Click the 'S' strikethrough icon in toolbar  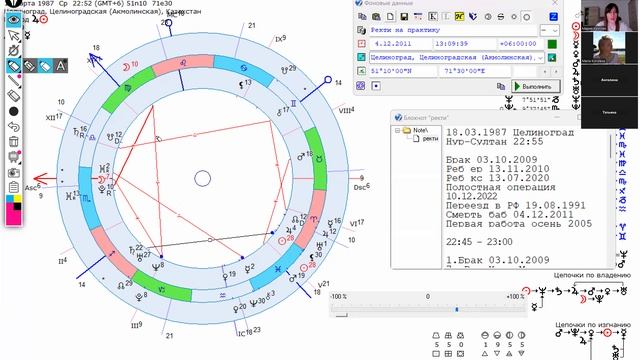click(x=501, y=17)
